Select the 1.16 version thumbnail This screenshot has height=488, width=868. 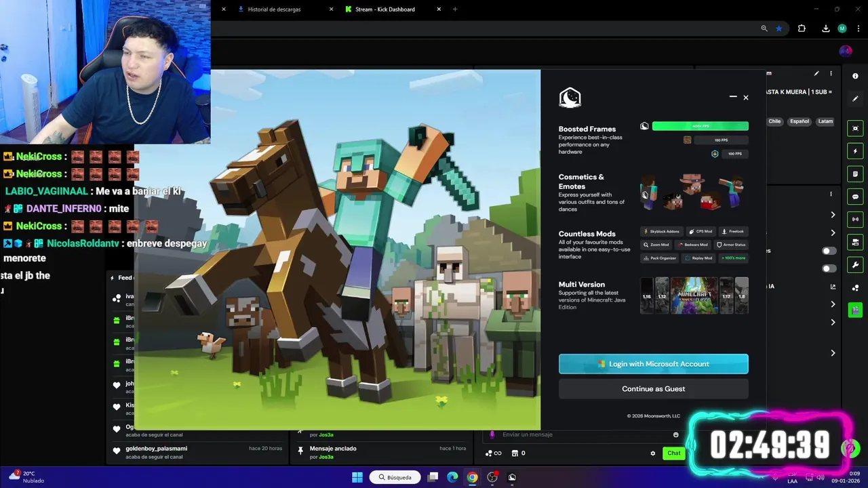tap(646, 296)
